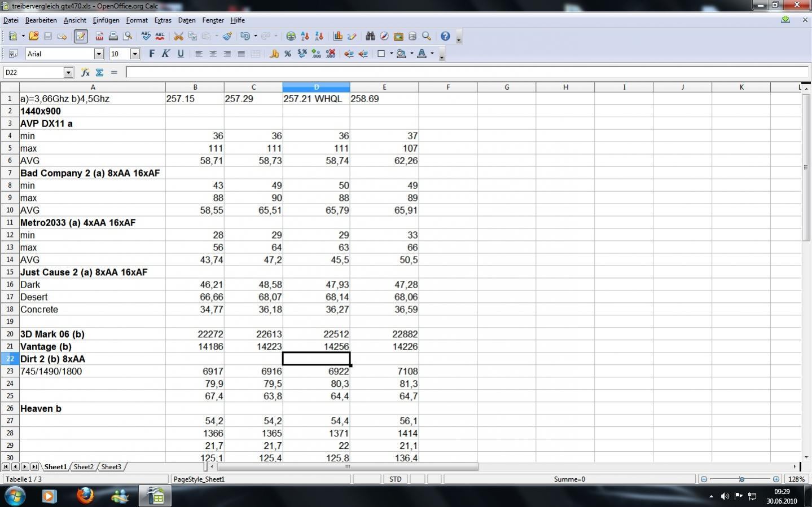Click the Function equals button
Image resolution: width=812 pixels, height=507 pixels.
[114, 72]
